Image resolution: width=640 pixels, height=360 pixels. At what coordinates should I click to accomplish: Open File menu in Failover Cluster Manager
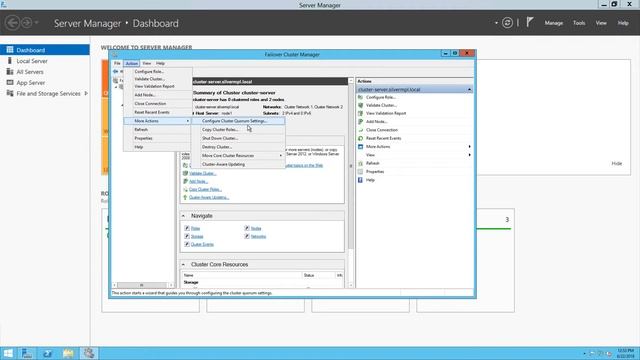pos(117,63)
